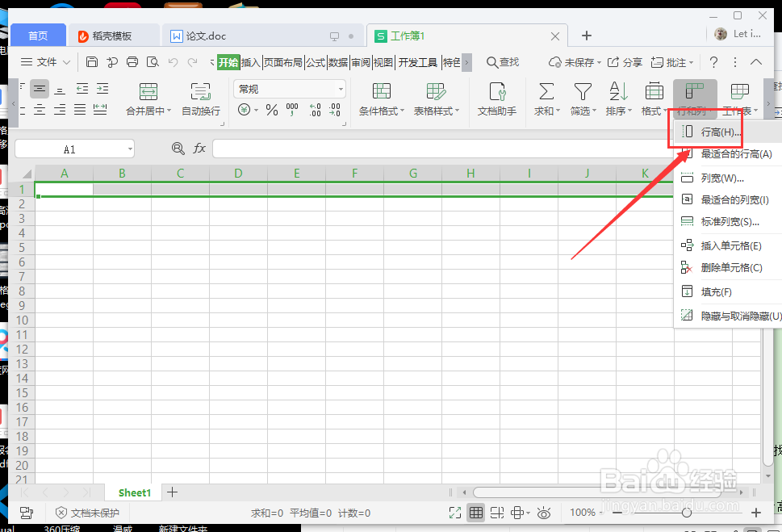This screenshot has width=782, height=532.
Task: Switch to Formulas (公式) tab
Action: pyautogui.click(x=316, y=62)
